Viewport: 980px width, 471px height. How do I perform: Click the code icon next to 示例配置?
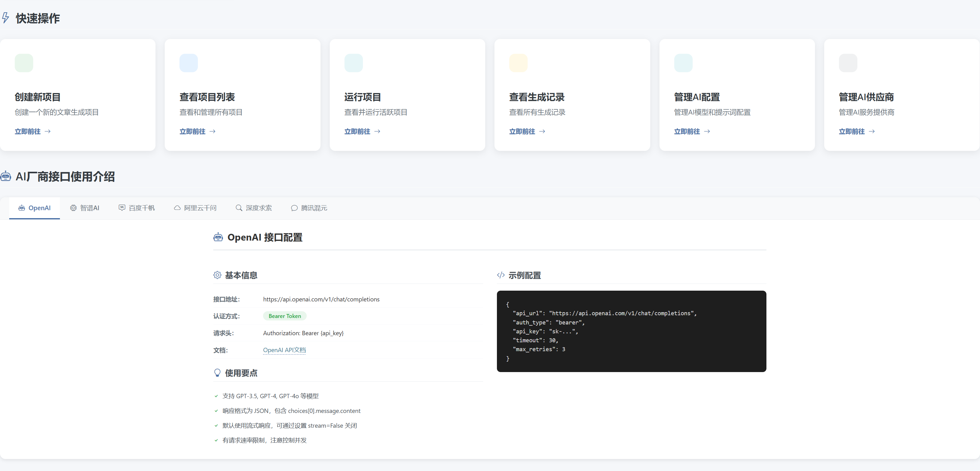point(501,275)
